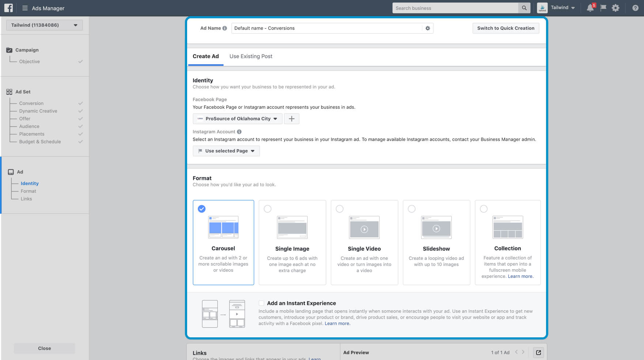Click the Ad Name gear icon
Image resolution: width=644 pixels, height=360 pixels.
[428, 28]
